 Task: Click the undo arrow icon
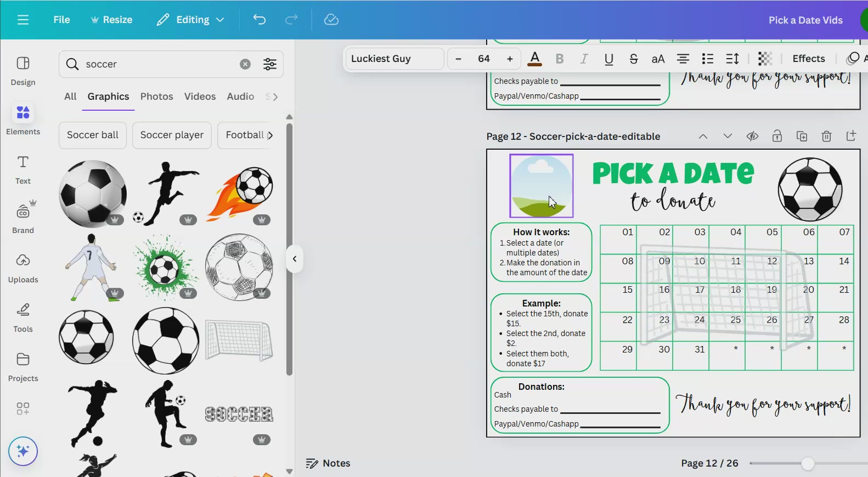pyautogui.click(x=260, y=20)
